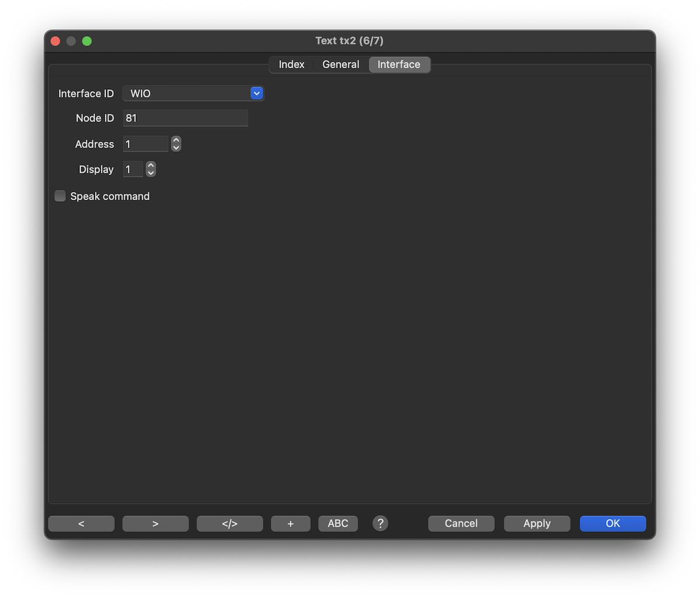Decrement the Display number stepper
Image resolution: width=700 pixels, height=598 pixels.
tap(151, 173)
